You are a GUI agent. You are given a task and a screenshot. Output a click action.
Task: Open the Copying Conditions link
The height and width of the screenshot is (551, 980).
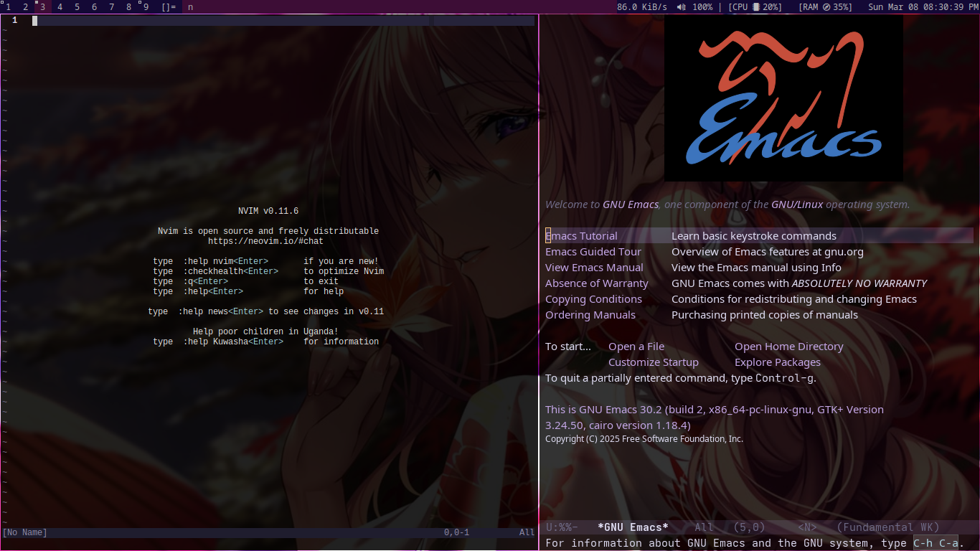(x=593, y=299)
